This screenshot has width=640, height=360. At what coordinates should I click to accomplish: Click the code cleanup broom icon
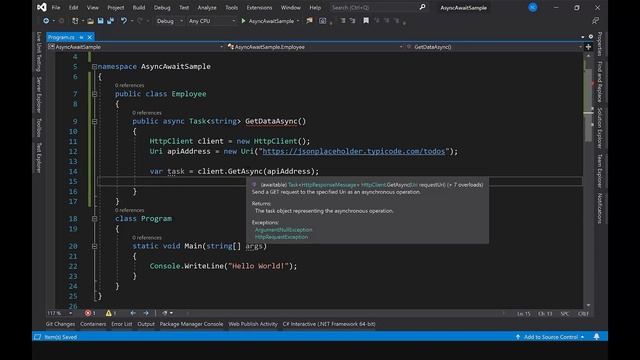pos(164,313)
